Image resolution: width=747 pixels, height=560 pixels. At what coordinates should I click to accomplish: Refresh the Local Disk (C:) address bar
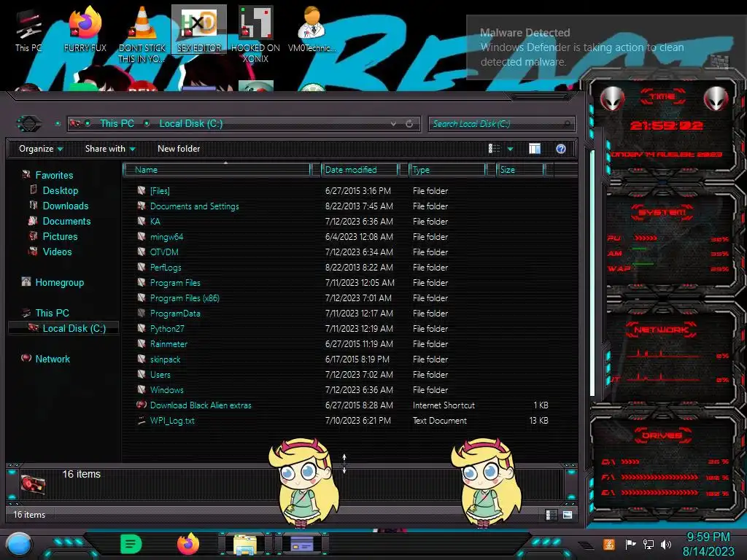pyautogui.click(x=409, y=124)
